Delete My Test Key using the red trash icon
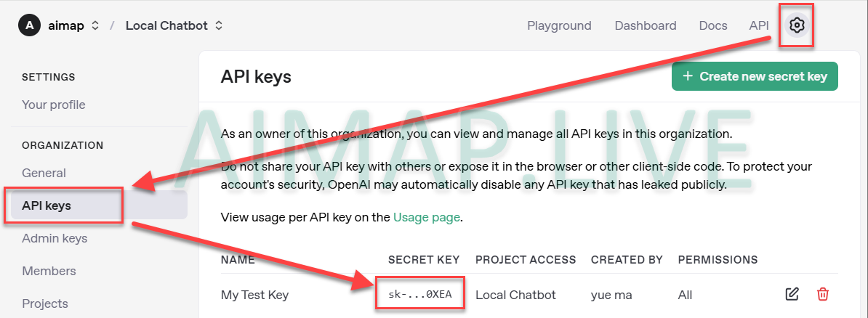Image resolution: width=868 pixels, height=318 pixels. (822, 294)
